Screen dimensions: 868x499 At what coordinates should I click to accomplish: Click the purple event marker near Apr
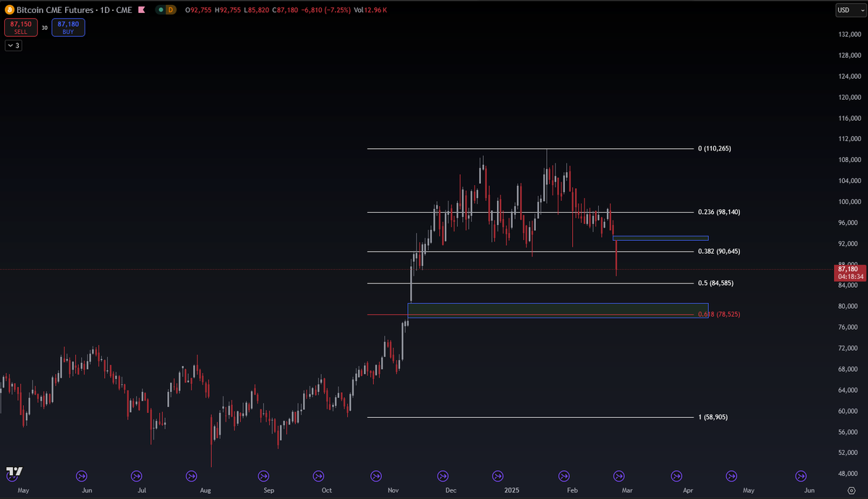point(676,476)
